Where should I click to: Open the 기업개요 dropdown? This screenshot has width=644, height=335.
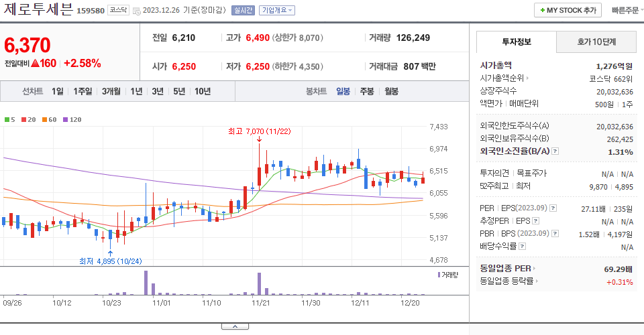(277, 10)
